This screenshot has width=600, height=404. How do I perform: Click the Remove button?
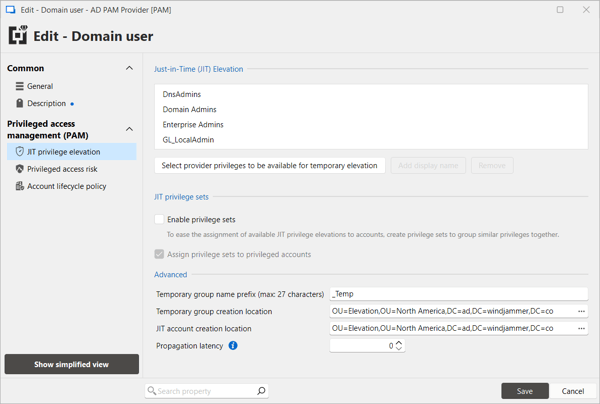[492, 165]
